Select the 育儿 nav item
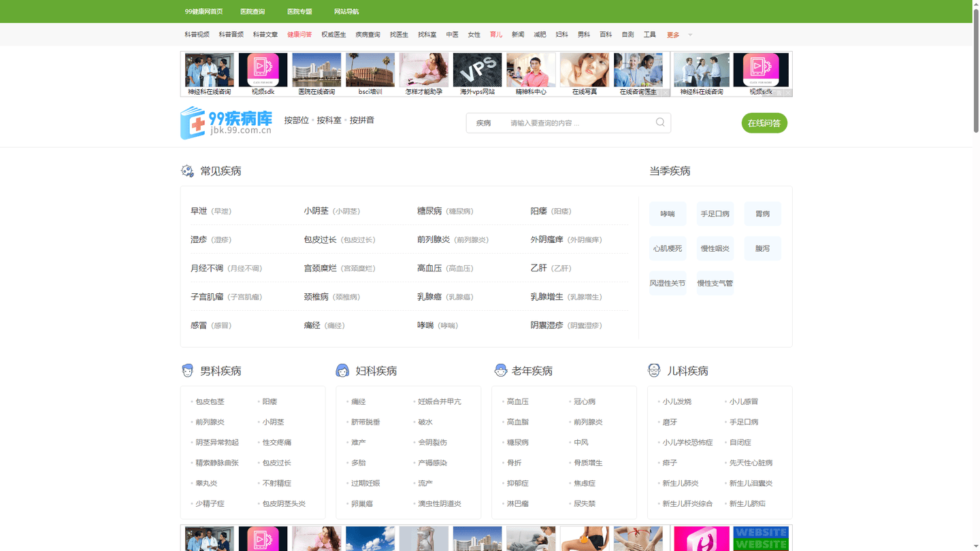 pyautogui.click(x=496, y=35)
